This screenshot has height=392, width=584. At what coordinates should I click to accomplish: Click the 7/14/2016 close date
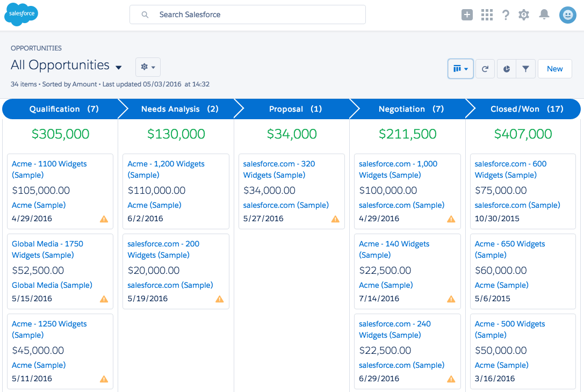[379, 299]
